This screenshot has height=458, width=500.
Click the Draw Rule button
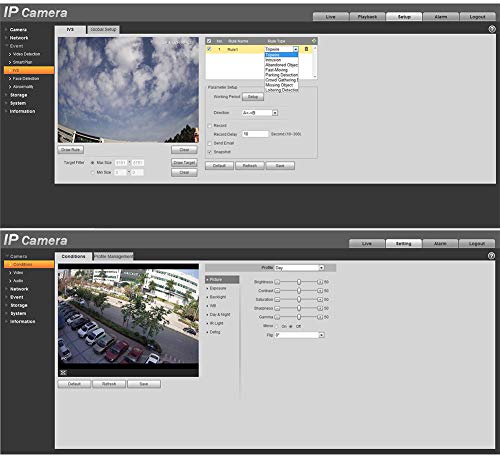click(x=71, y=150)
